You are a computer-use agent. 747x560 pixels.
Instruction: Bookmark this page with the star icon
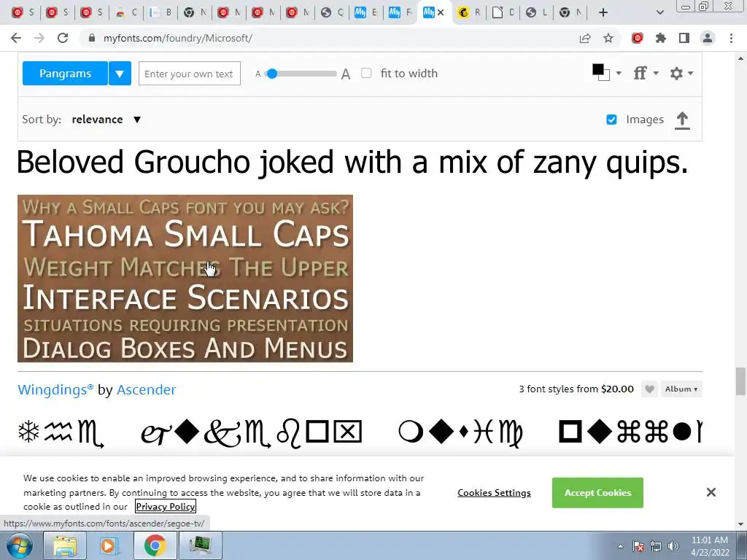point(608,38)
